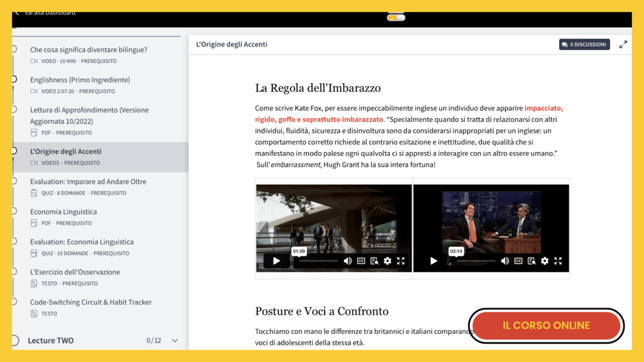The image size is (644, 362).
Task: Open transcript on the right video
Action: click(531, 261)
